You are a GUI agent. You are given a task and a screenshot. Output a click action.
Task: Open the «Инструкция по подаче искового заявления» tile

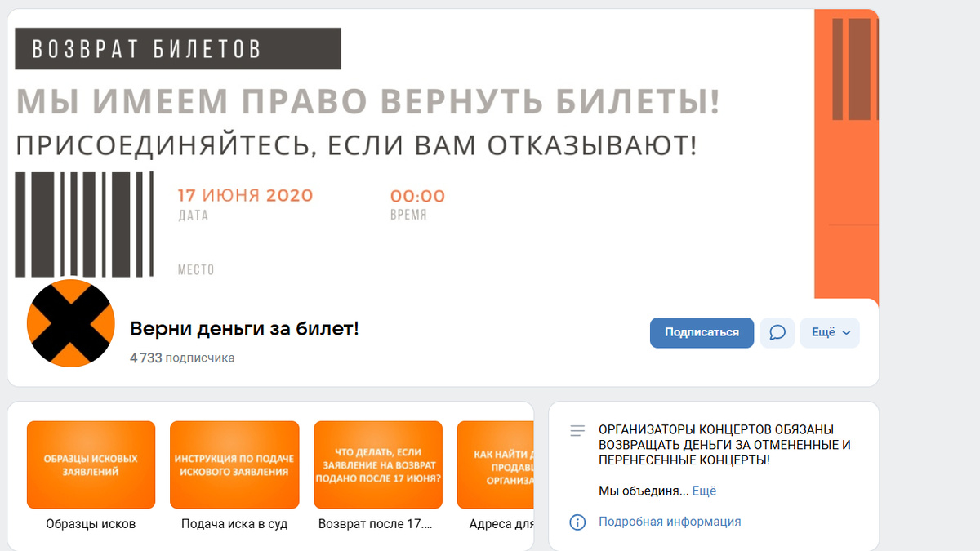tap(234, 464)
